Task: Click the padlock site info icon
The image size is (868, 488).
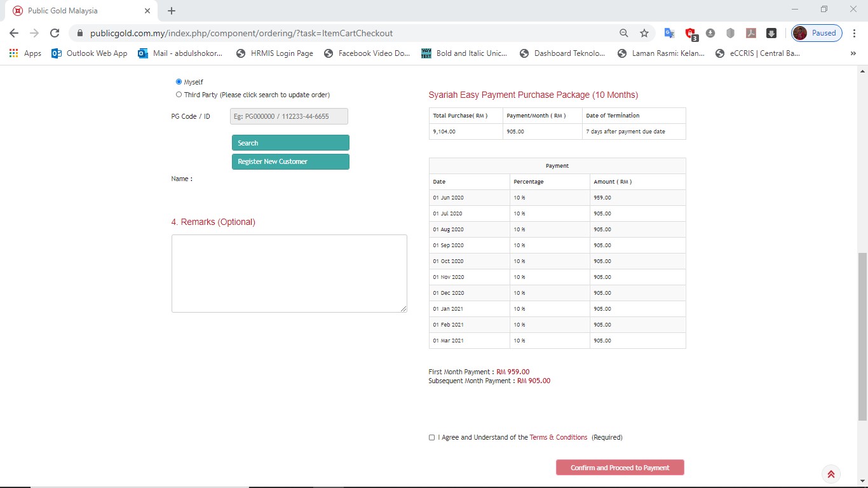Action: 79,33
